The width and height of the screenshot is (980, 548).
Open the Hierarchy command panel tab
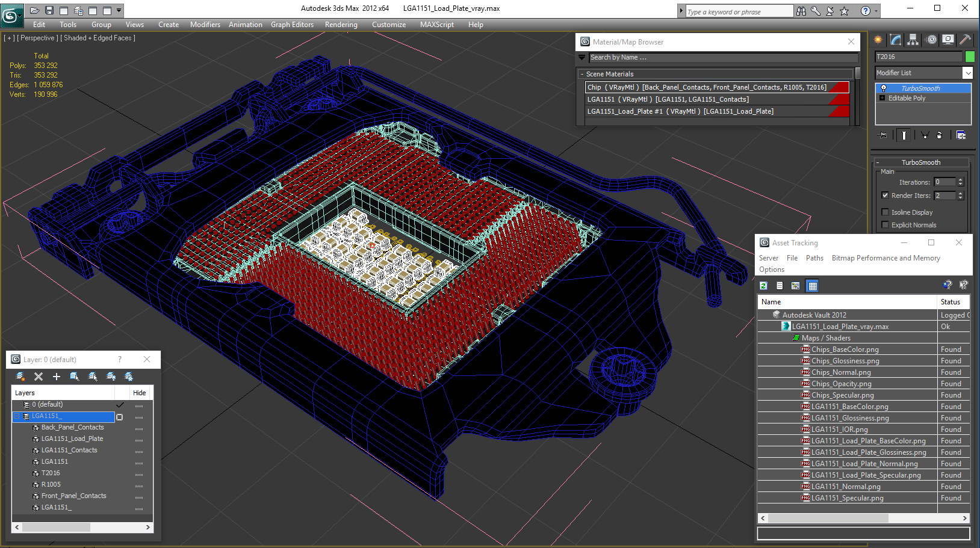tap(913, 40)
